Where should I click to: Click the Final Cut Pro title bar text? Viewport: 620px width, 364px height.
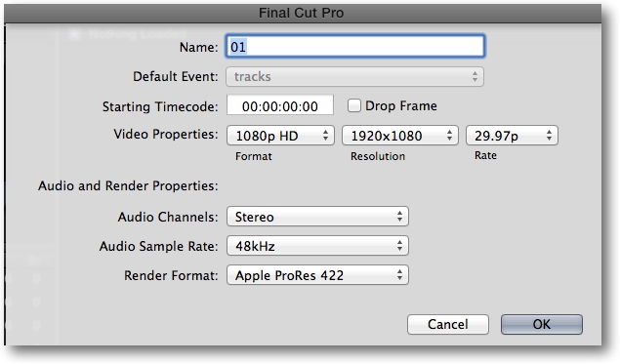[x=302, y=13]
